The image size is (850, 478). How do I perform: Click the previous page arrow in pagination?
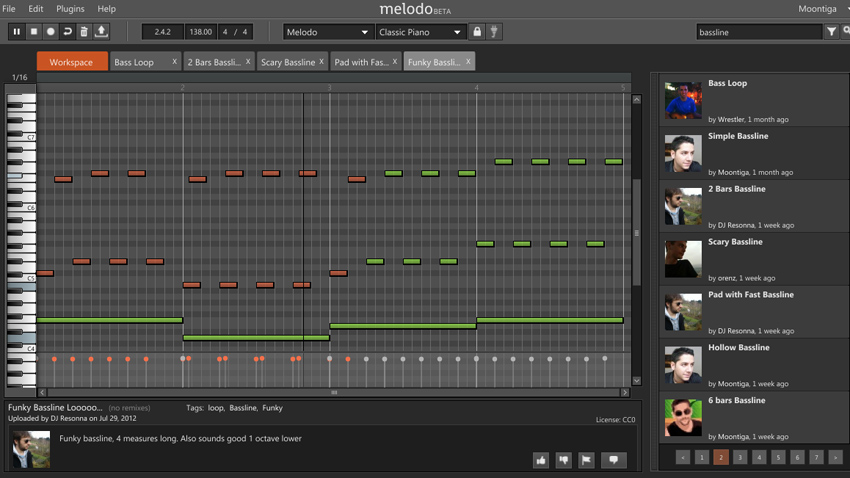pos(682,457)
